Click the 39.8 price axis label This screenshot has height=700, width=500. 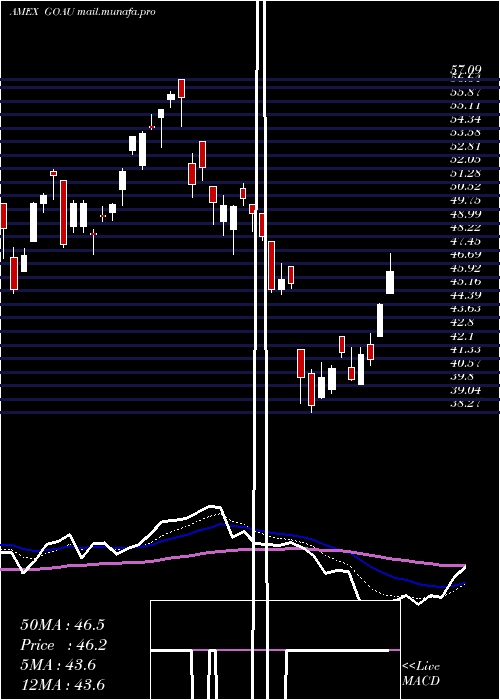click(x=462, y=376)
